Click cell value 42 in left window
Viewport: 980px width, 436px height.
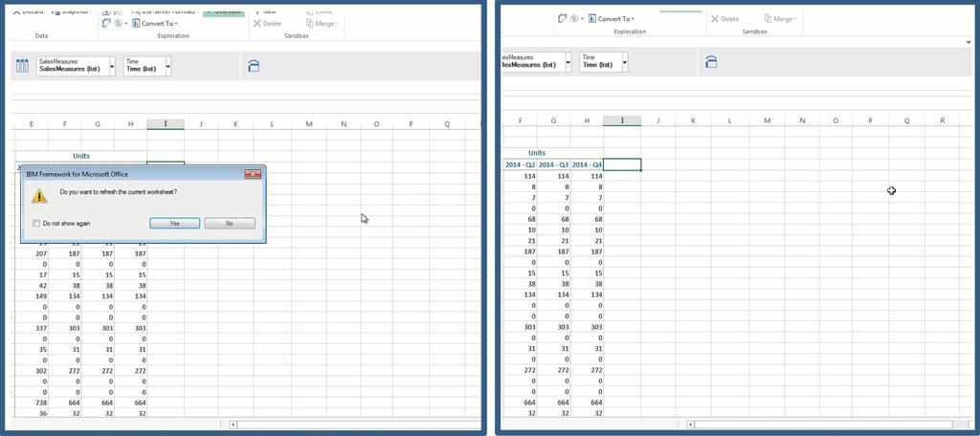click(42, 286)
